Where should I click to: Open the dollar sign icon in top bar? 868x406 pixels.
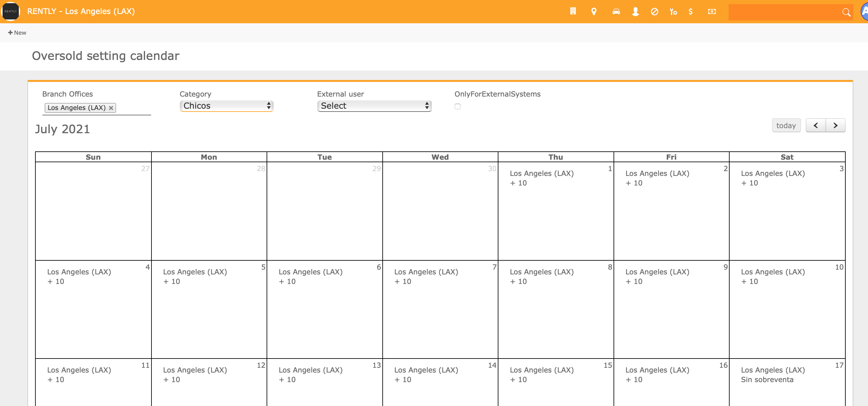(691, 11)
